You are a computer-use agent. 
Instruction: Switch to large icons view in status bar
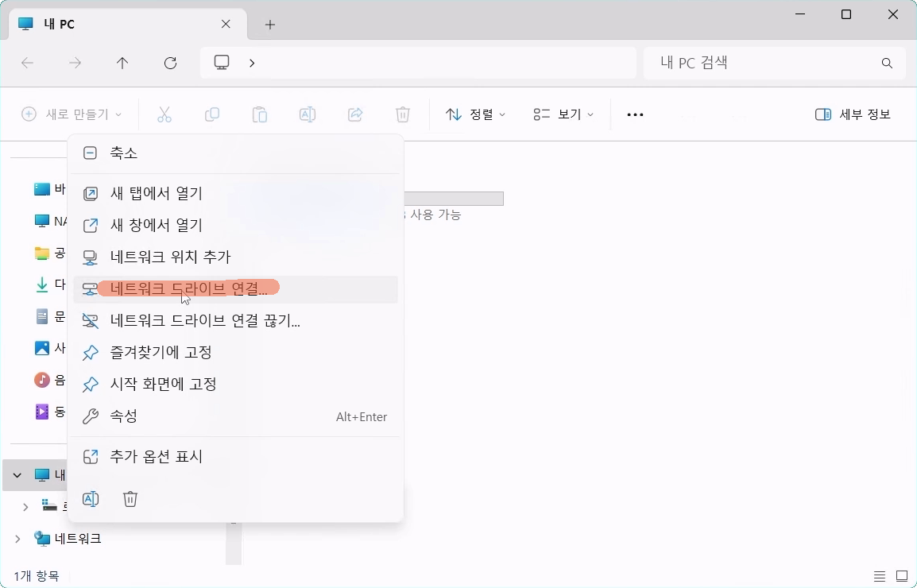[x=902, y=576]
